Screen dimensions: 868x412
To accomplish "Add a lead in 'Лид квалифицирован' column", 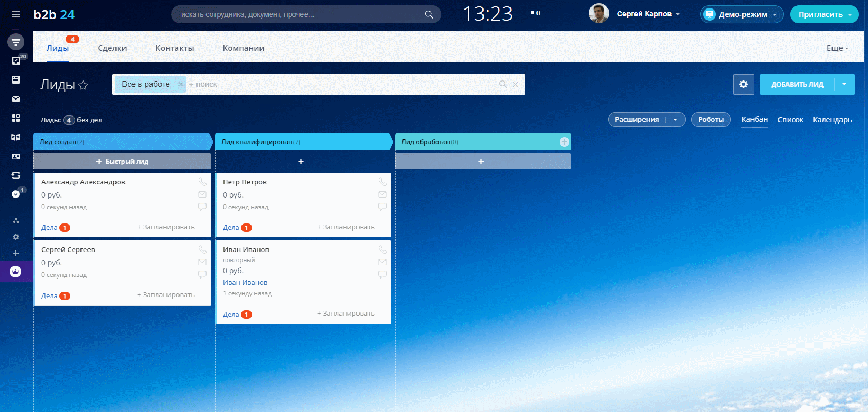I will [301, 162].
